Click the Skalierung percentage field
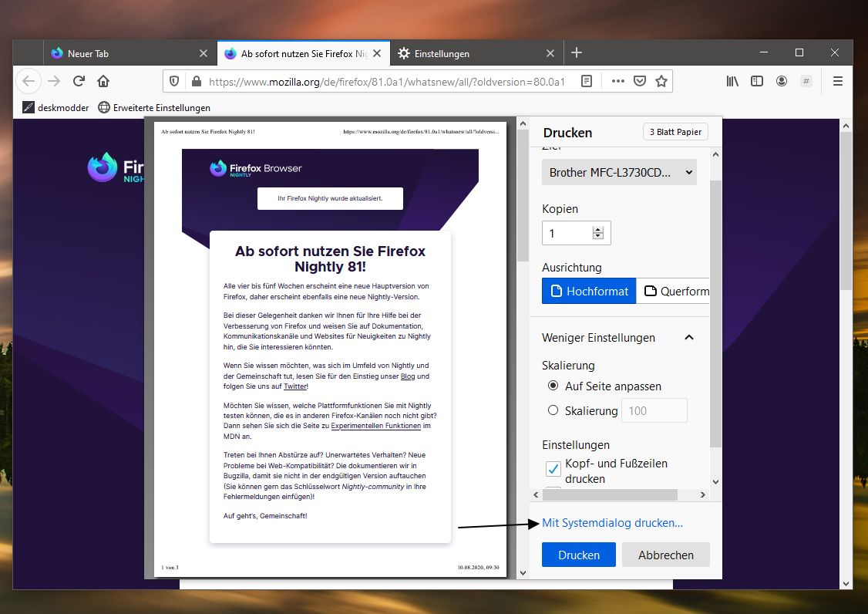This screenshot has height=614, width=868. tap(654, 410)
